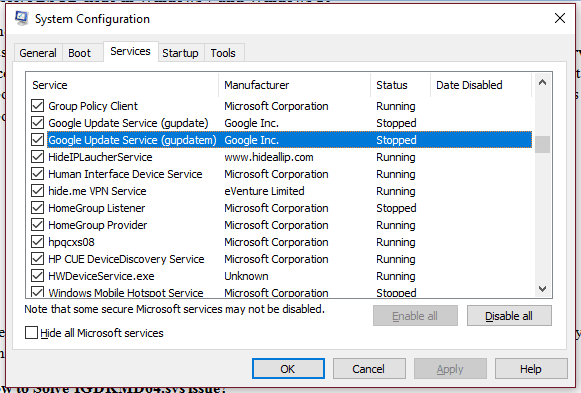The width and height of the screenshot is (581, 393).
Task: Click the services list scrollbar thumb
Action: point(542,144)
